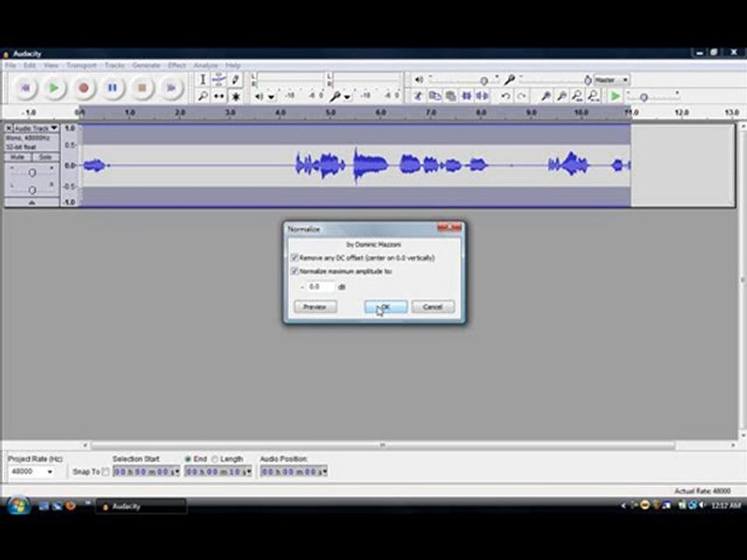Screen dimensions: 747x560
Task: Select the Selection (I-beam) tool
Action: click(x=202, y=79)
